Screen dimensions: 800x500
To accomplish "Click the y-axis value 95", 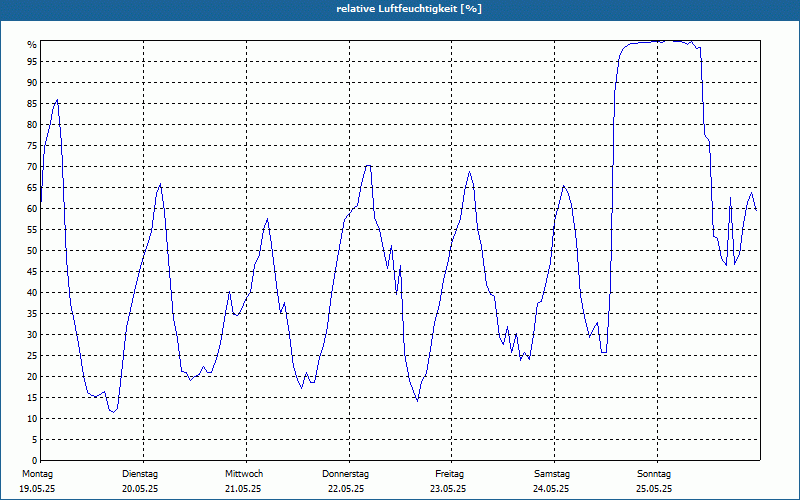I will click(x=32, y=62).
